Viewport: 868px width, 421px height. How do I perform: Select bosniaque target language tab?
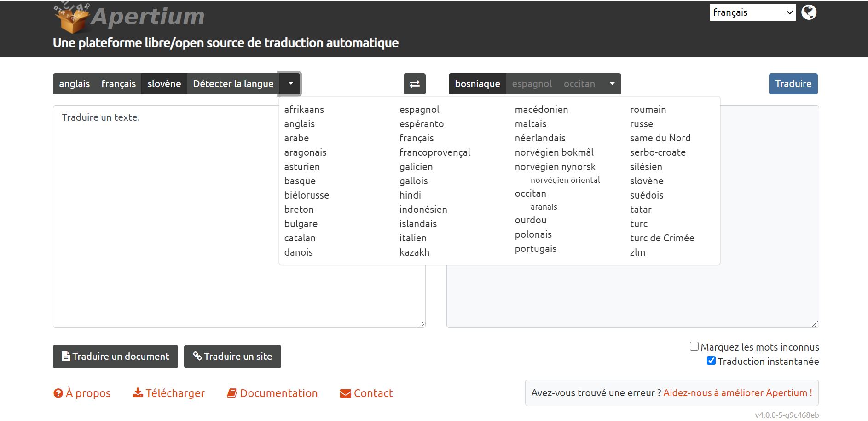[477, 84]
